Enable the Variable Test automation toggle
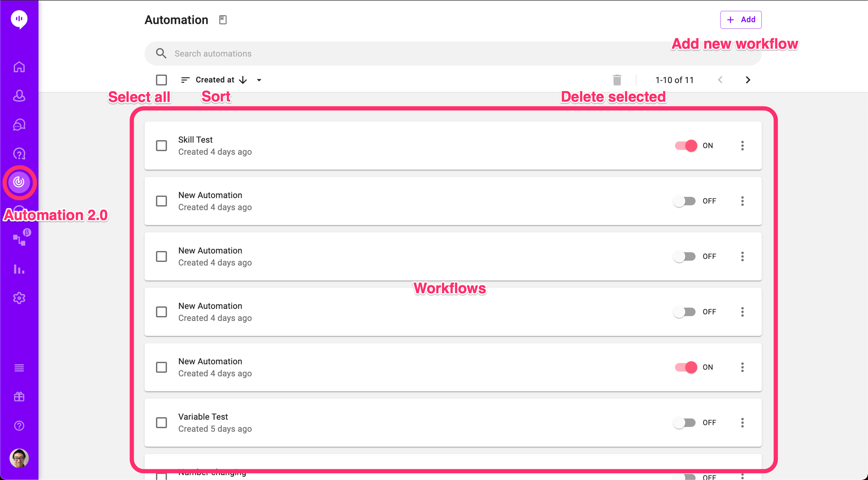 [684, 423]
